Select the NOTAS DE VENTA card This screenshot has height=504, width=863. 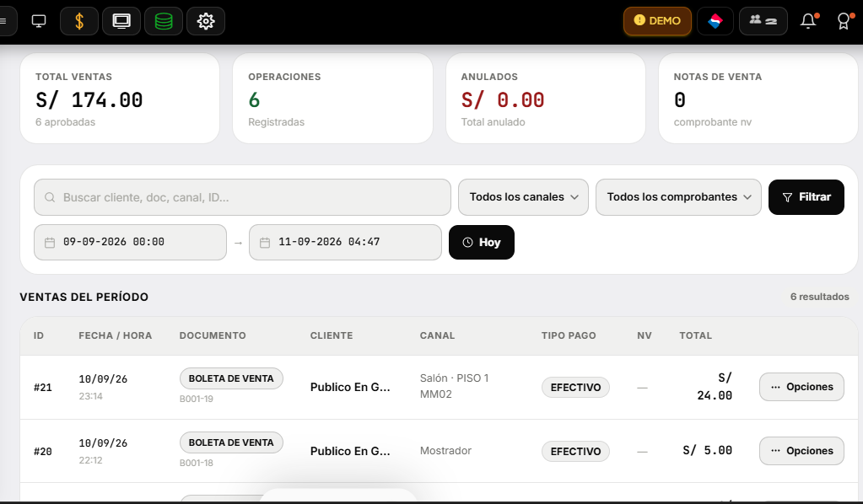point(758,99)
